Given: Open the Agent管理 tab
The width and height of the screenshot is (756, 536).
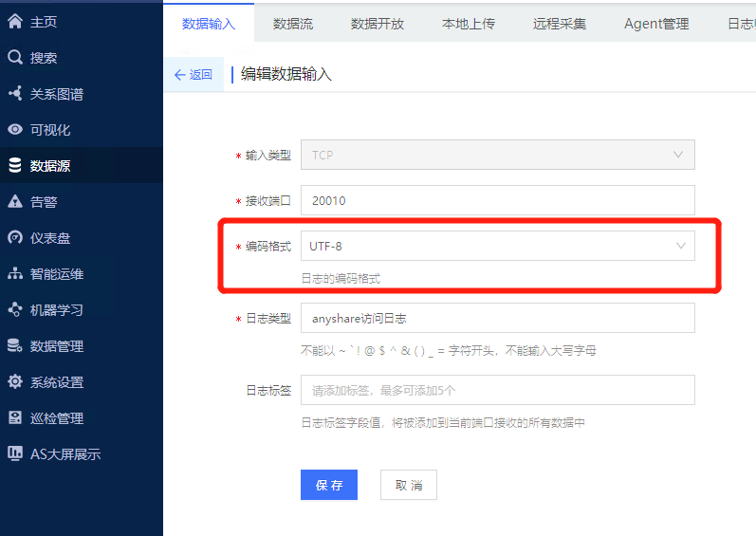Looking at the screenshot, I should (656, 24).
